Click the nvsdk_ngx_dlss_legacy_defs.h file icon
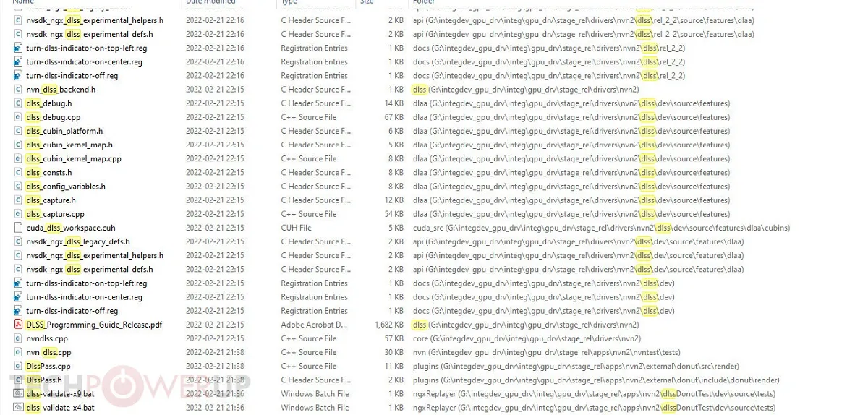The height and width of the screenshot is (415, 868). (19, 241)
